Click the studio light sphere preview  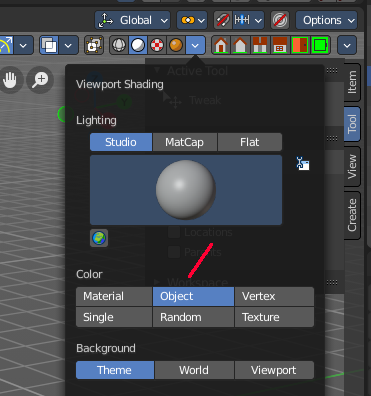tap(186, 190)
